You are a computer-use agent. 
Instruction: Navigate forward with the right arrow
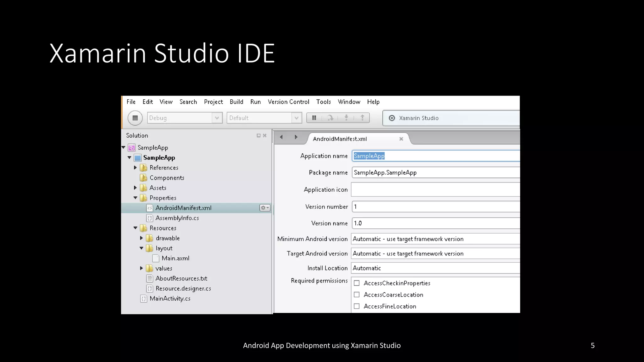click(x=296, y=137)
